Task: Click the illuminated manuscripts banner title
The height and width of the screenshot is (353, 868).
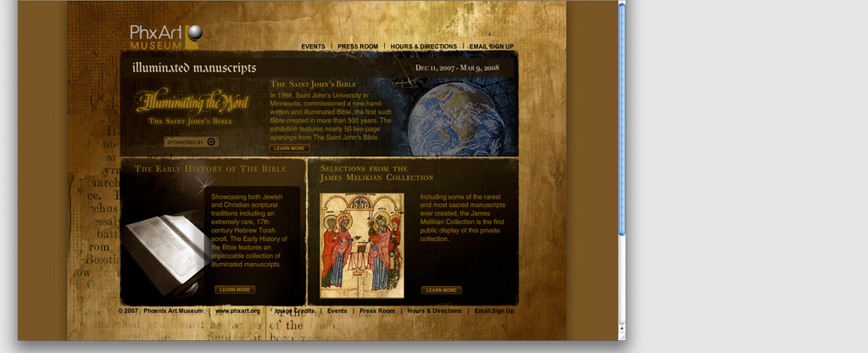Action: (194, 68)
